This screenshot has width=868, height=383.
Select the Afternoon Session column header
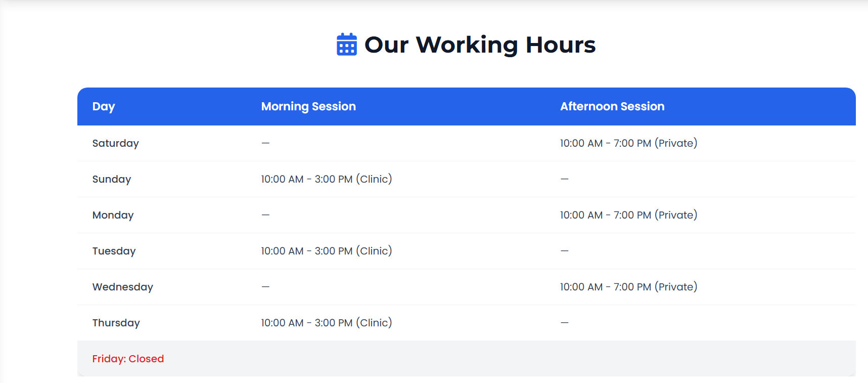click(x=612, y=106)
